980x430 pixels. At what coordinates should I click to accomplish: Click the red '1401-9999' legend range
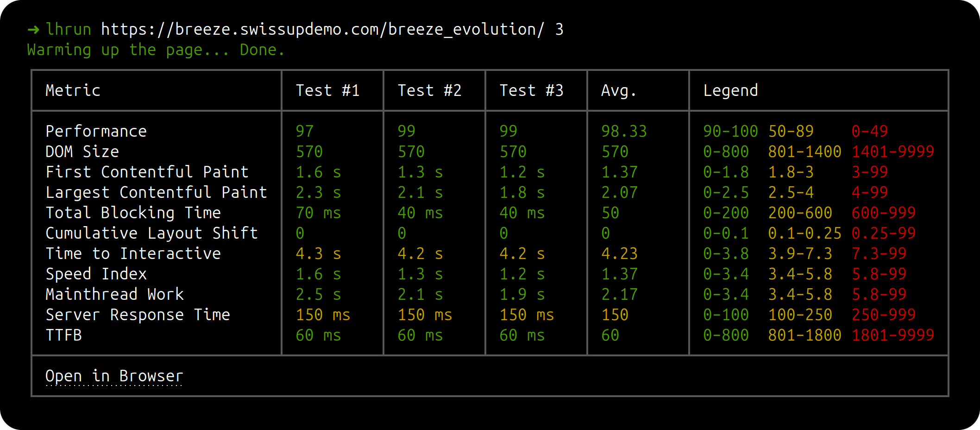pos(893,152)
